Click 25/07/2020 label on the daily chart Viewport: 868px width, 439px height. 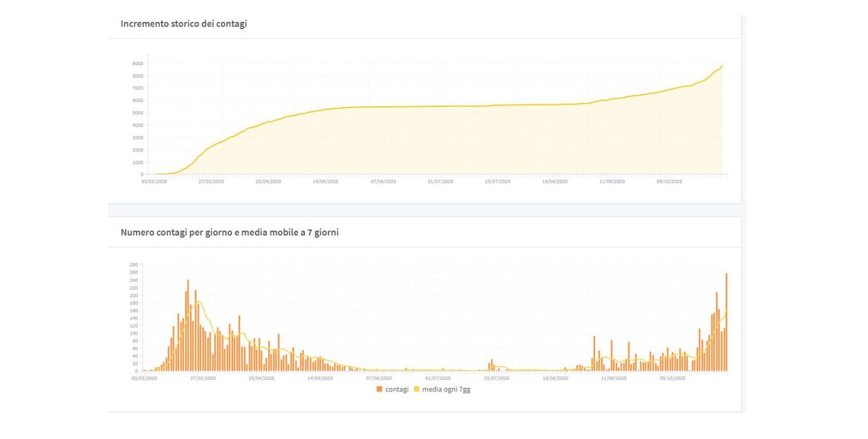[x=497, y=378]
